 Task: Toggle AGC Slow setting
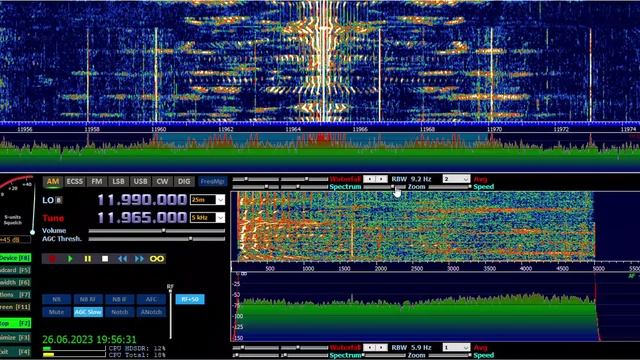[88, 312]
